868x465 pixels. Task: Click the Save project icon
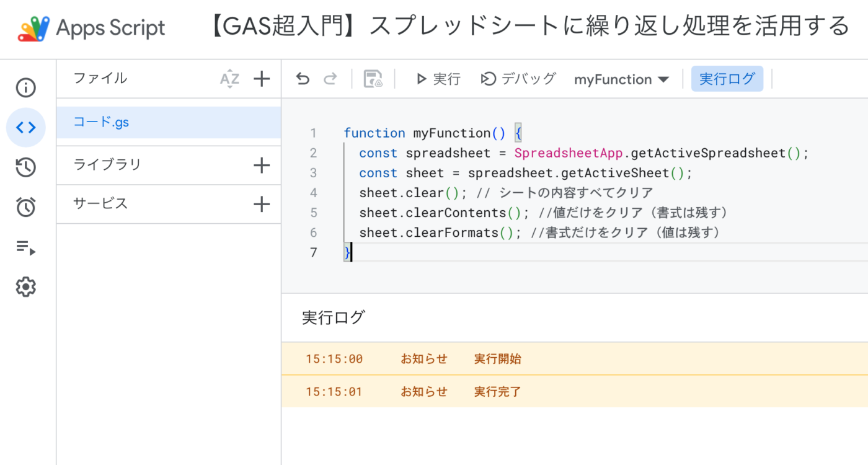[373, 79]
